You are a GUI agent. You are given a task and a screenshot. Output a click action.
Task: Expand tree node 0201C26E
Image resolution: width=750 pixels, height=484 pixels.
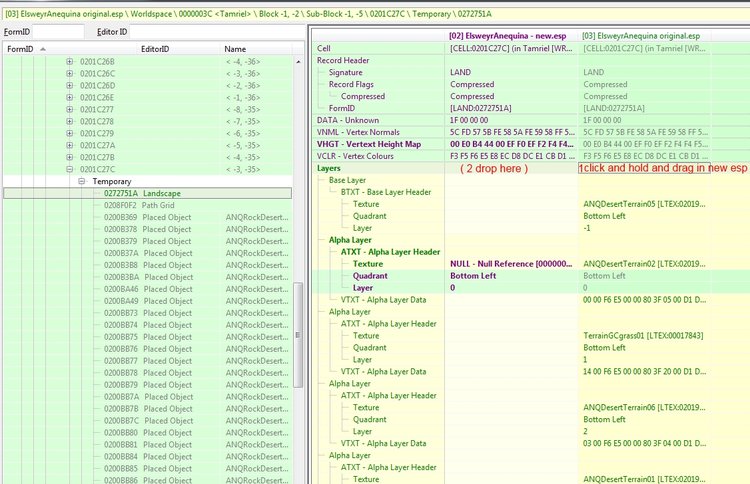pyautogui.click(x=69, y=98)
